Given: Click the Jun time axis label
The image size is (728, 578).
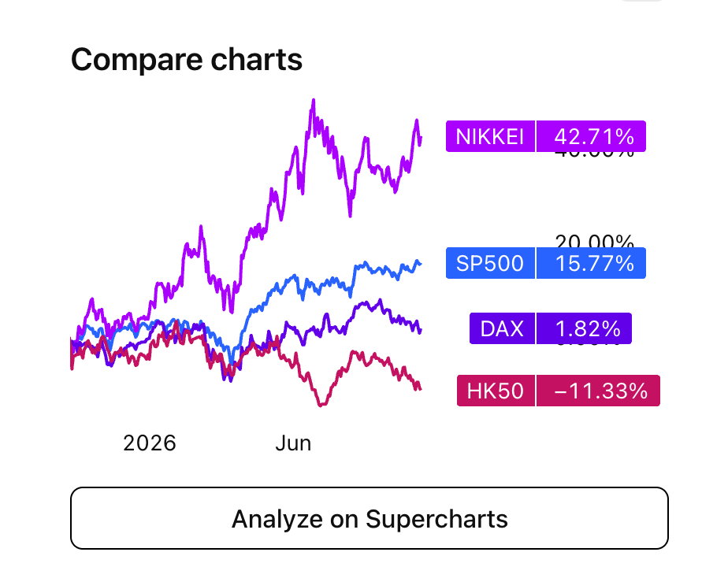Looking at the screenshot, I should [x=293, y=443].
